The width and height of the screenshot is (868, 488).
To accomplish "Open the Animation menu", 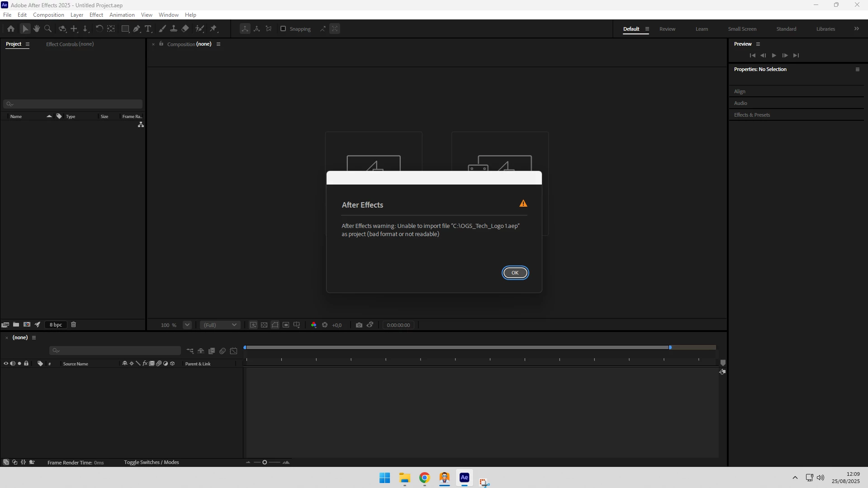I will (122, 15).
